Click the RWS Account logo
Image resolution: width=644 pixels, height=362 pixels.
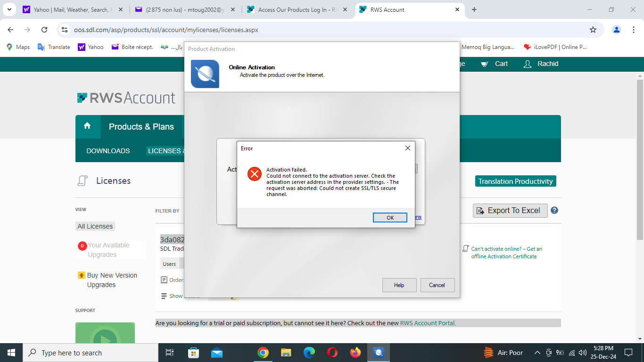[x=126, y=98]
